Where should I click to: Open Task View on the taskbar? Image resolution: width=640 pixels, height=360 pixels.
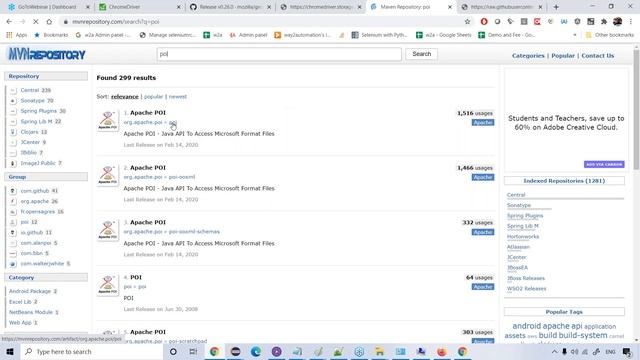click(193, 351)
